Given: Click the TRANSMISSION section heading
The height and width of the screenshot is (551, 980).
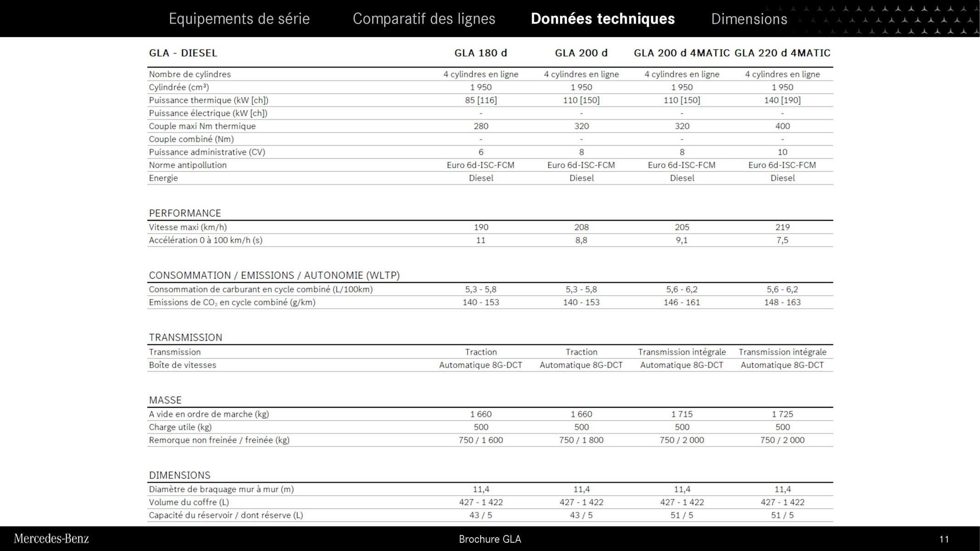Looking at the screenshot, I should (x=185, y=337).
